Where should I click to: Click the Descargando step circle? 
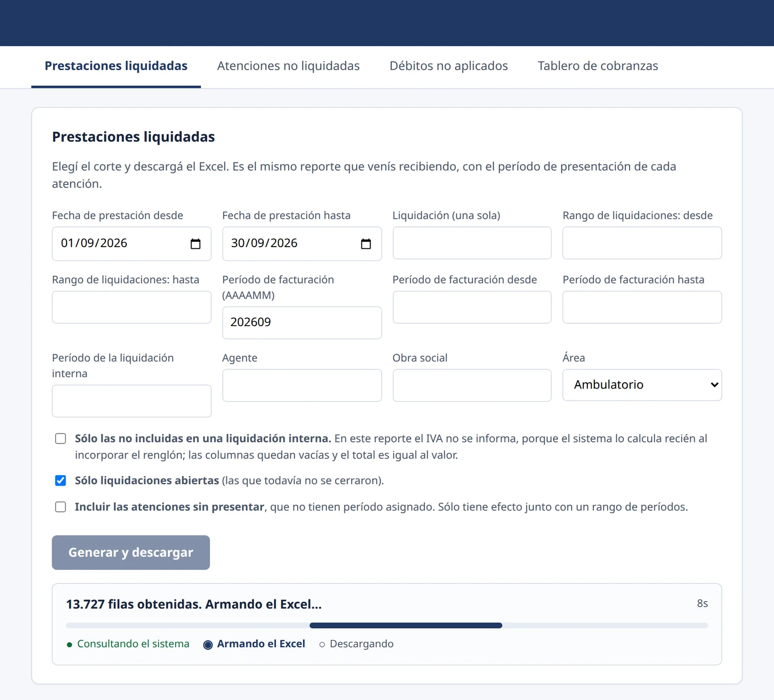(x=322, y=644)
